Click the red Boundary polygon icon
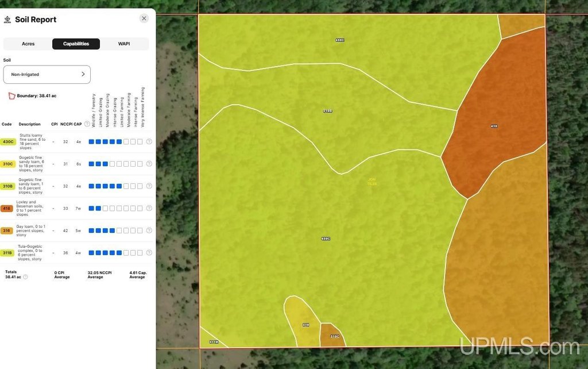 coord(11,96)
